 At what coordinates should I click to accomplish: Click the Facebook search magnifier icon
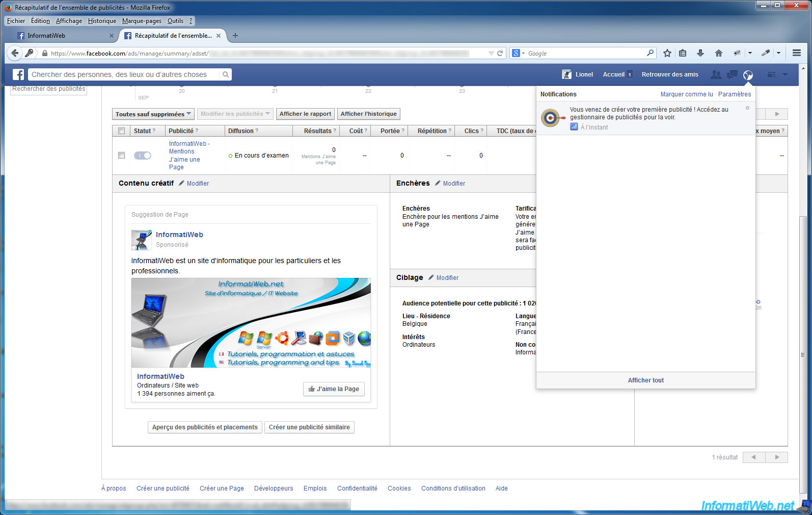click(226, 74)
